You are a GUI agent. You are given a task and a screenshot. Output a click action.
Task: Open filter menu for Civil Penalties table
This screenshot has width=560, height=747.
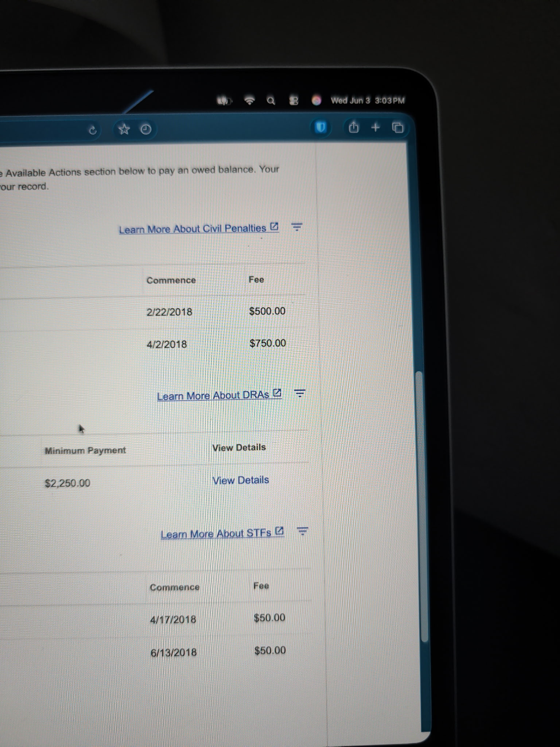pyautogui.click(x=297, y=227)
